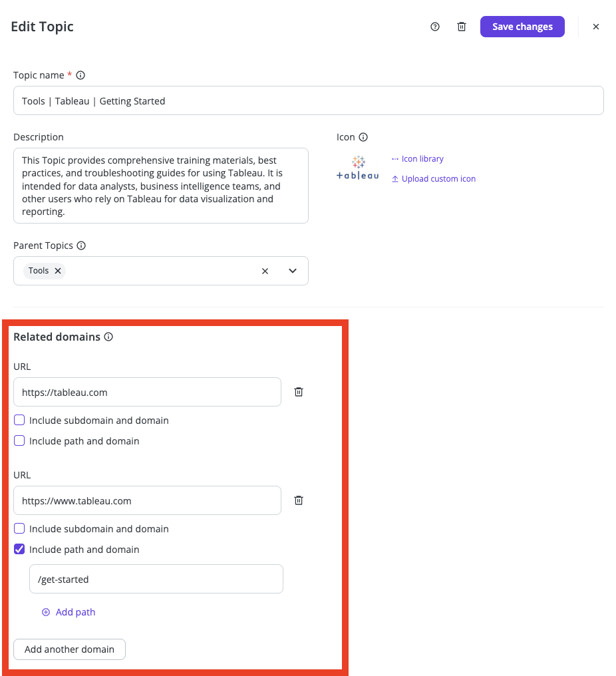The height and width of the screenshot is (676, 616).
Task: Click Upload custom icon link
Action: 433,179
